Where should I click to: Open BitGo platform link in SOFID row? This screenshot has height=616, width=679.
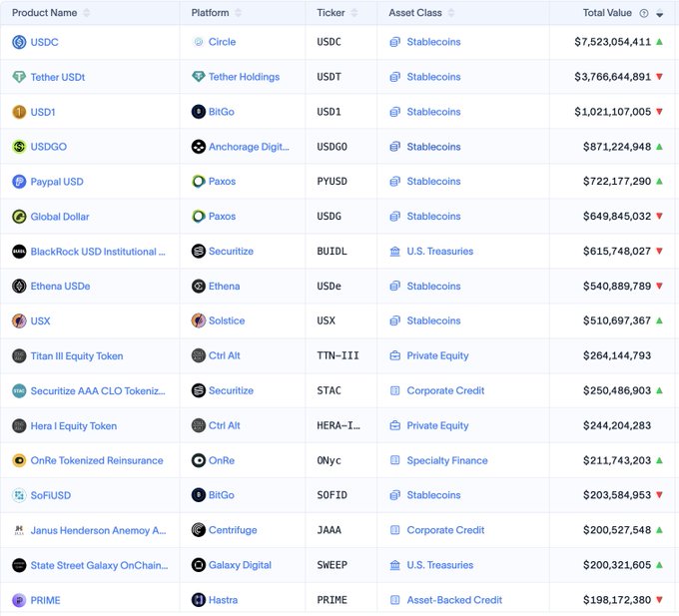[222, 495]
